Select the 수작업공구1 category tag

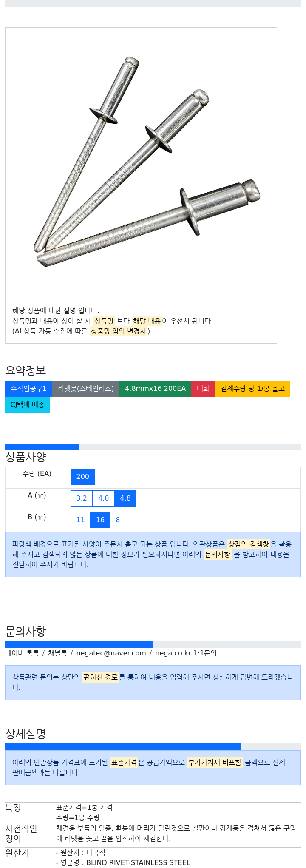(x=28, y=389)
